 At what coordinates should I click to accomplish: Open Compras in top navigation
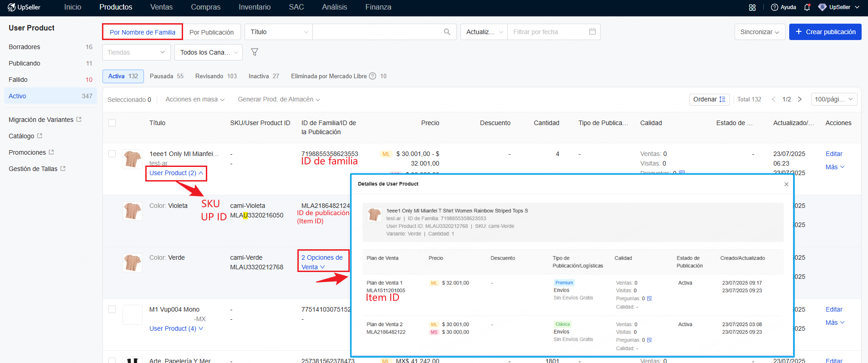click(x=205, y=7)
